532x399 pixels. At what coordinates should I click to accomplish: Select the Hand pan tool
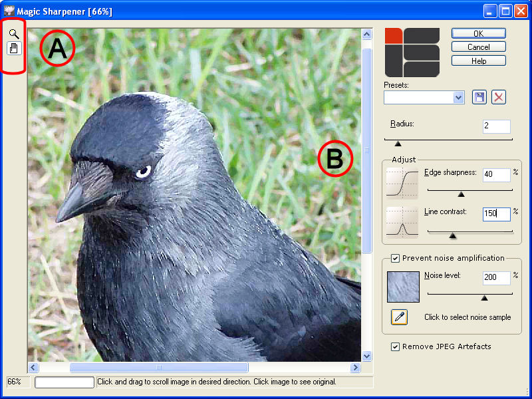14,48
